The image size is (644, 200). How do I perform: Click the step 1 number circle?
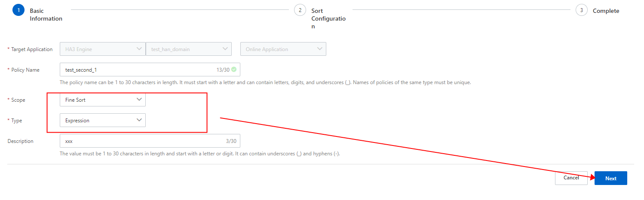pos(18,10)
